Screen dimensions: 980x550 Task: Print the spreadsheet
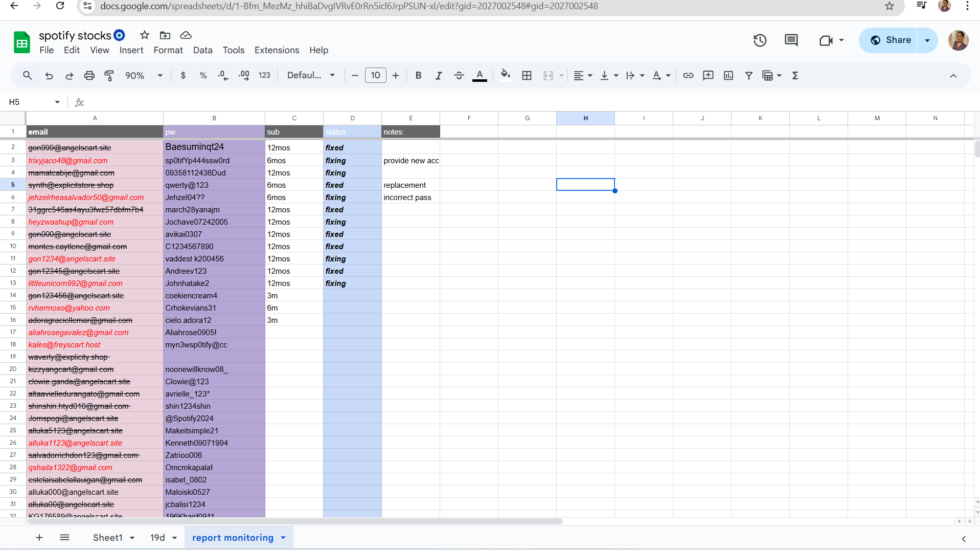[89, 76]
